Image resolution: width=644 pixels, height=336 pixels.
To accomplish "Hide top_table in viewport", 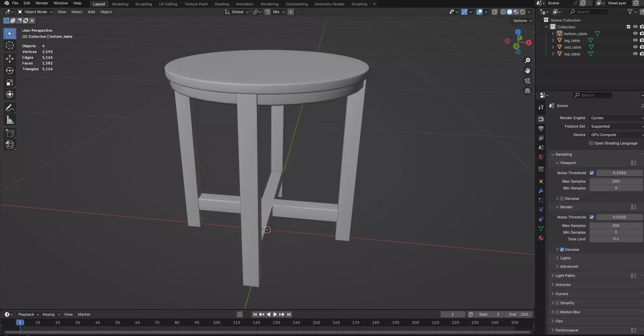I will [635, 54].
